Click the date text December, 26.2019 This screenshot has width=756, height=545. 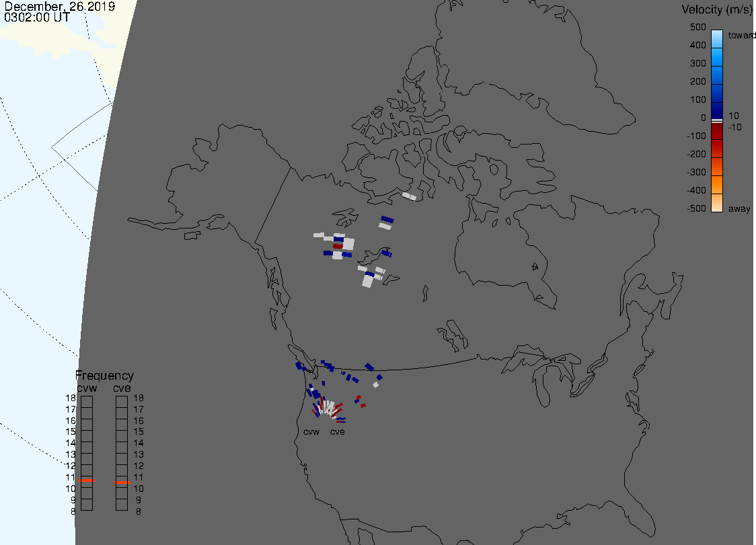[60, 6]
